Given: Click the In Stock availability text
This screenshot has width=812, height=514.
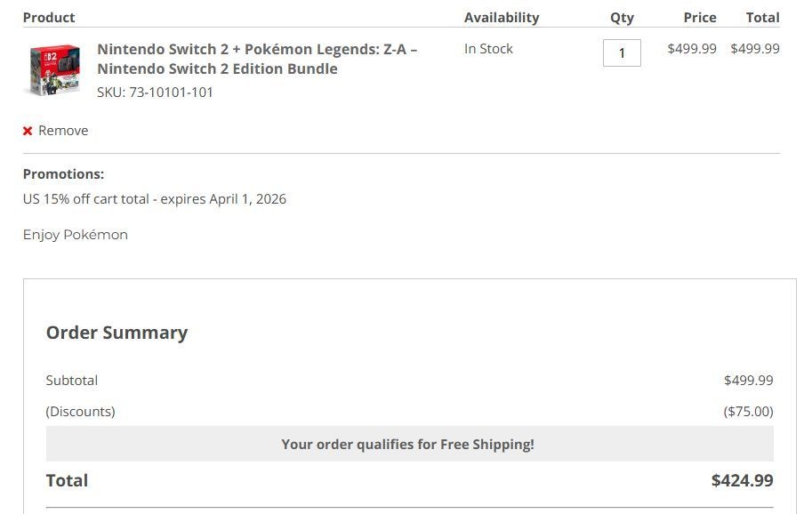Looking at the screenshot, I should click(x=488, y=49).
